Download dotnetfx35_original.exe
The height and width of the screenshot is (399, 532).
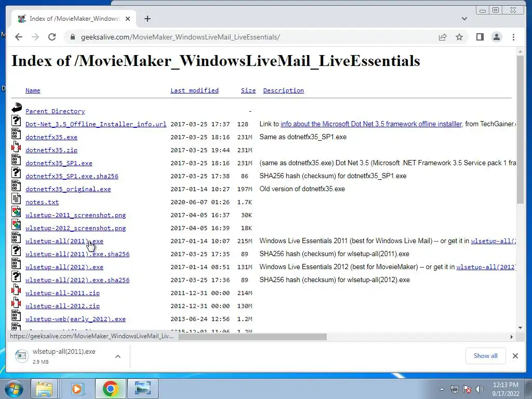click(68, 189)
